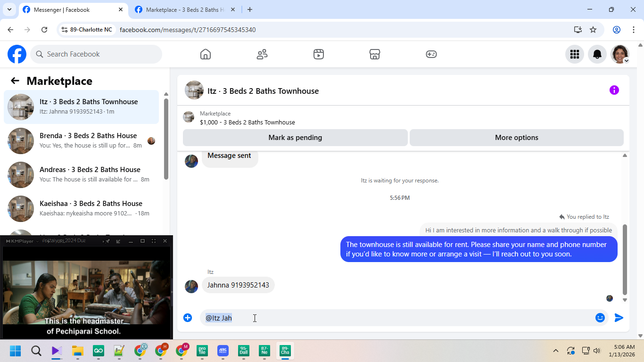Screen dimensions: 644x362
Task: Click the Facebook logo
Action: coord(17,54)
